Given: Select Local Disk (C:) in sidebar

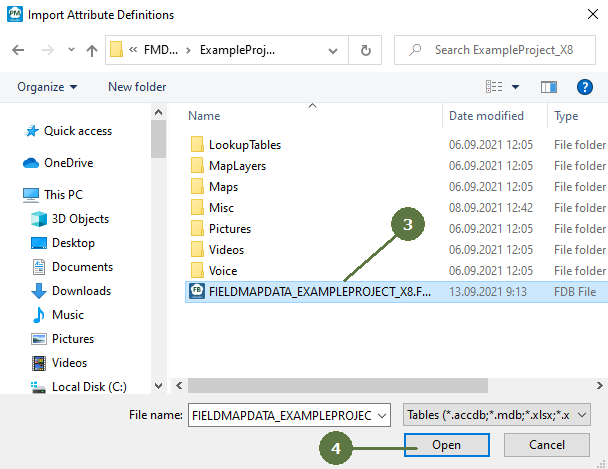Looking at the screenshot, I should coord(89,387).
